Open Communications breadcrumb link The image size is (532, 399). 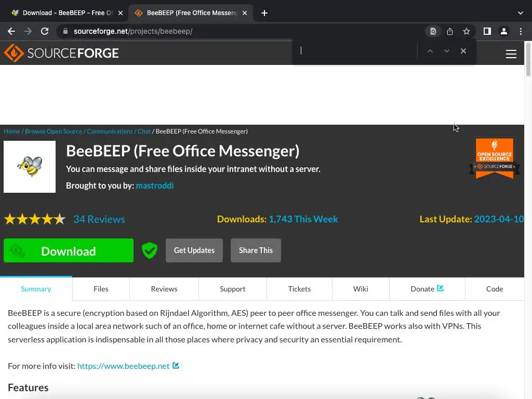(x=110, y=131)
